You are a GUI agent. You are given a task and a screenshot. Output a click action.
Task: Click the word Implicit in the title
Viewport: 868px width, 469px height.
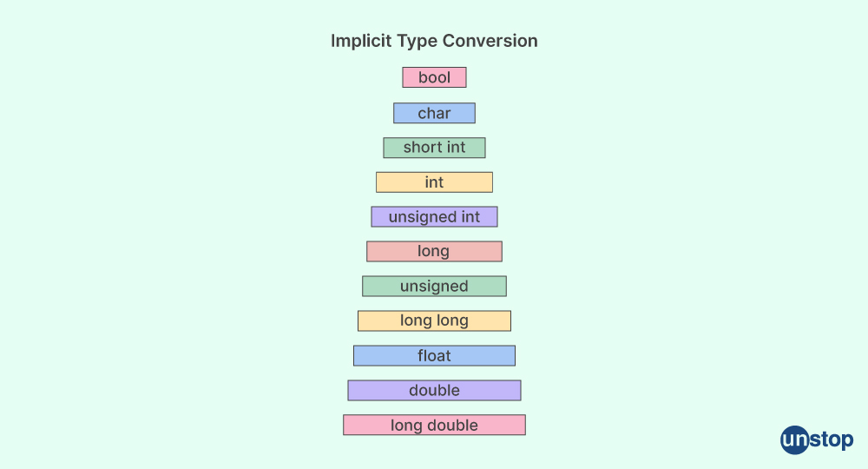(361, 41)
